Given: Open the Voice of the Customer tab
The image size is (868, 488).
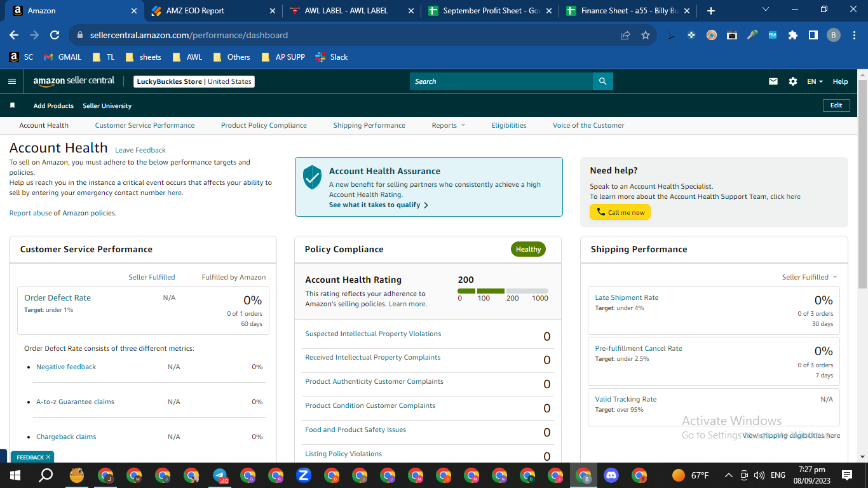Looking at the screenshot, I should [x=588, y=125].
